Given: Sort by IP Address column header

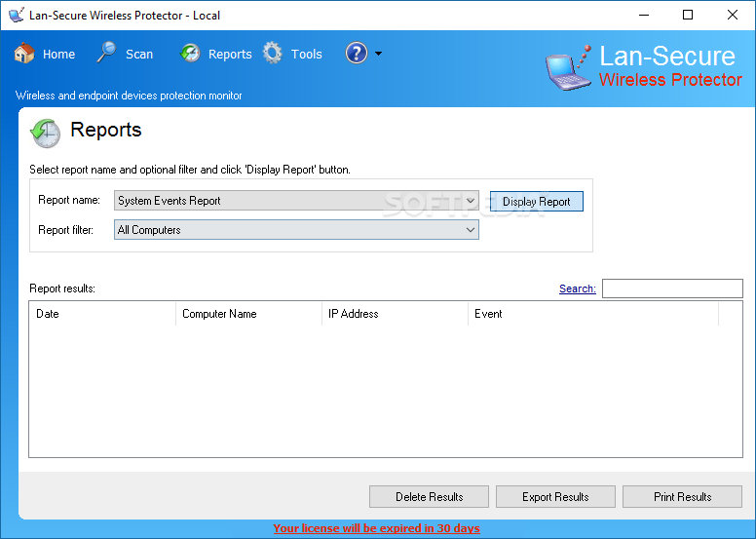Looking at the screenshot, I should click(396, 314).
